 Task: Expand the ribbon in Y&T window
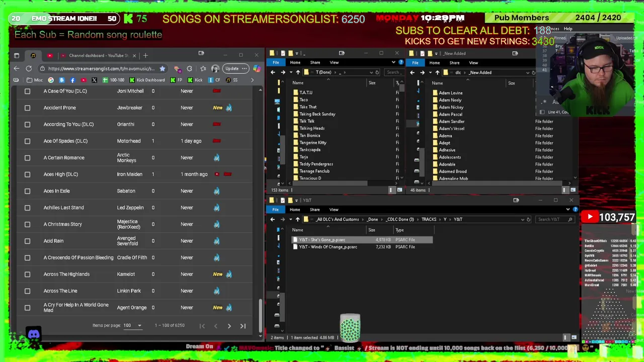pos(568,210)
